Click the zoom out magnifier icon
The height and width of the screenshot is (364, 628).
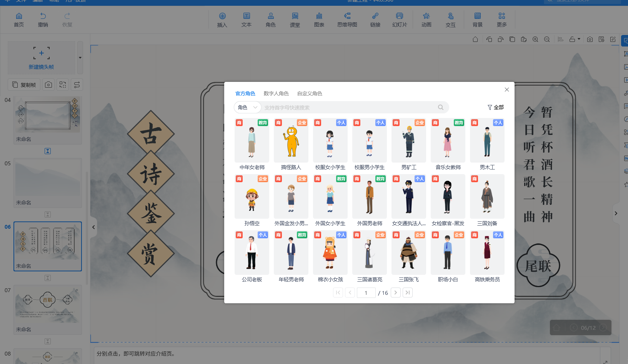click(547, 39)
